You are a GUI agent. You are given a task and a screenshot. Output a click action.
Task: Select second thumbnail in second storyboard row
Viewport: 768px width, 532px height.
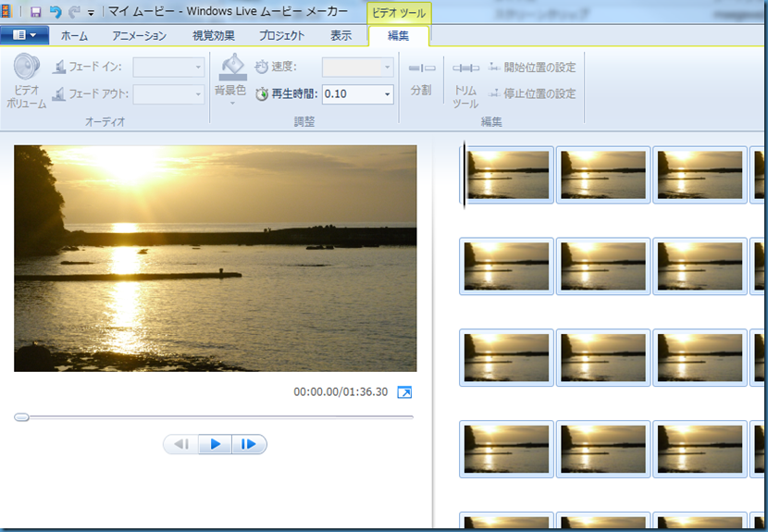click(603, 266)
